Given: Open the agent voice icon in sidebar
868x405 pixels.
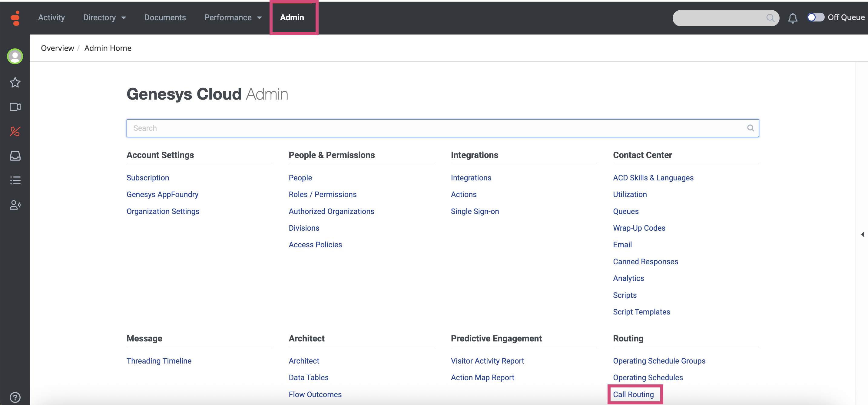Looking at the screenshot, I should coord(15,205).
